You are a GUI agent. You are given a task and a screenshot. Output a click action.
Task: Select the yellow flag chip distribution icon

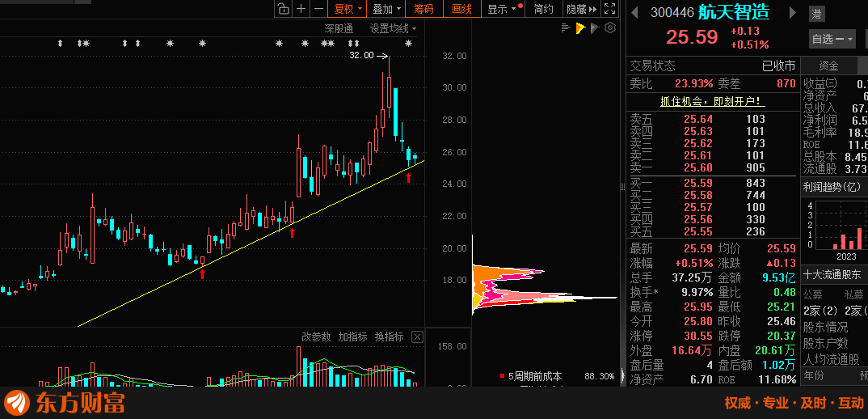[580, 28]
